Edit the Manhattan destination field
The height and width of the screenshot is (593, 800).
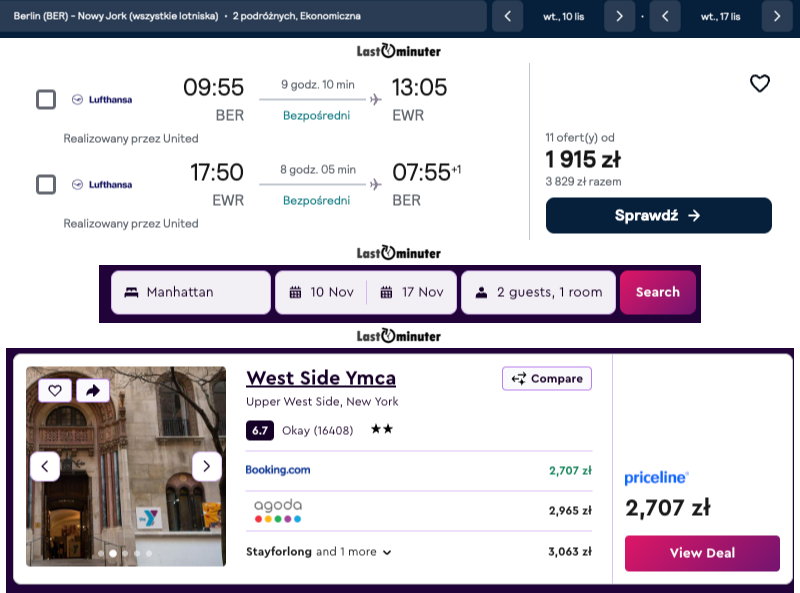[191, 292]
